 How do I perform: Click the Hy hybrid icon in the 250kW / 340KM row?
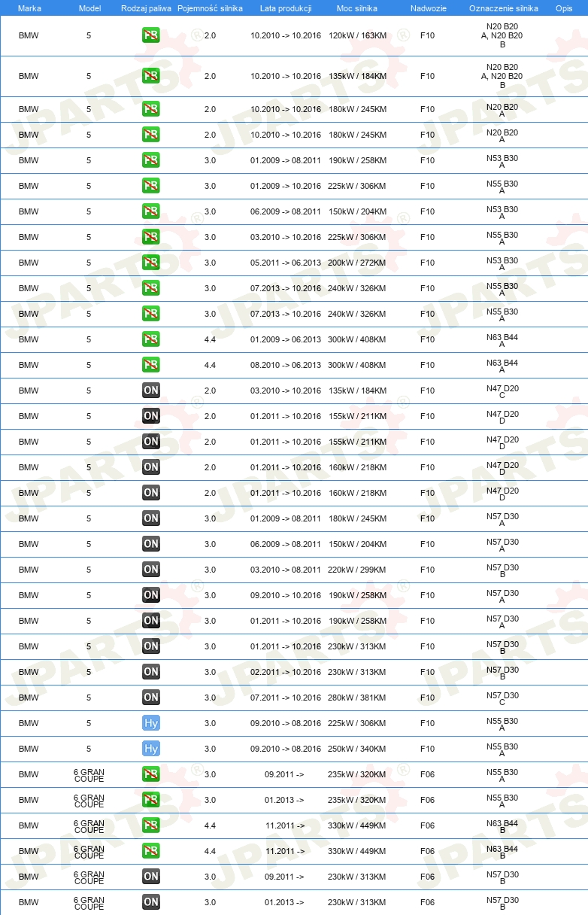(x=151, y=749)
